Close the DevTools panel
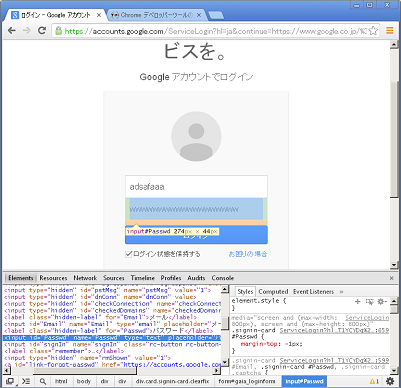This screenshot has height=388, width=401. coord(392,278)
